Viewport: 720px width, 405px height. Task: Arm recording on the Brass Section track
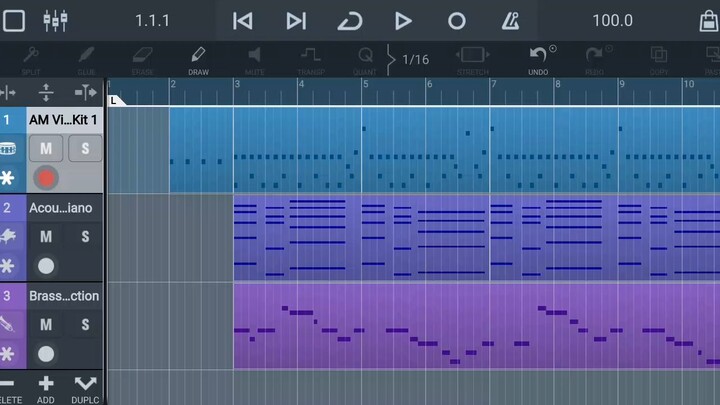[46, 353]
